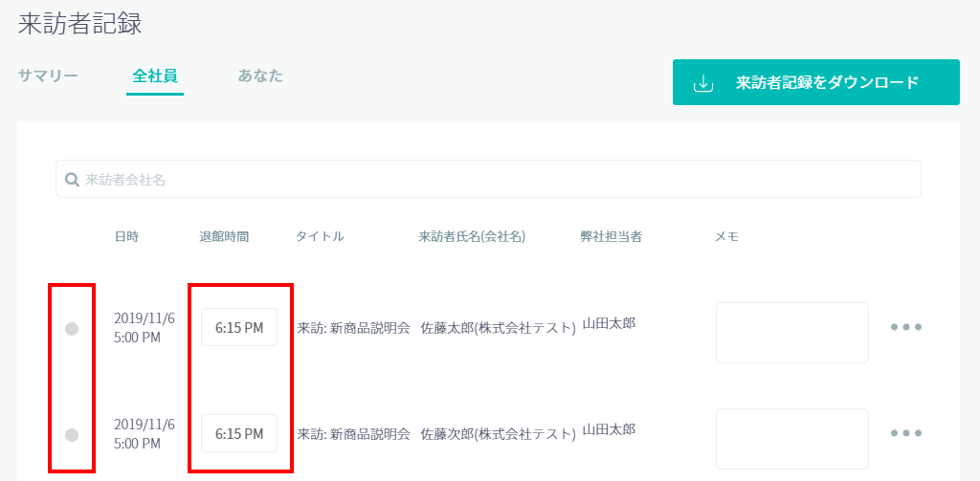Edit the 6:15 PM exit time for 佐藤次郎
980x481 pixels.
[239, 433]
